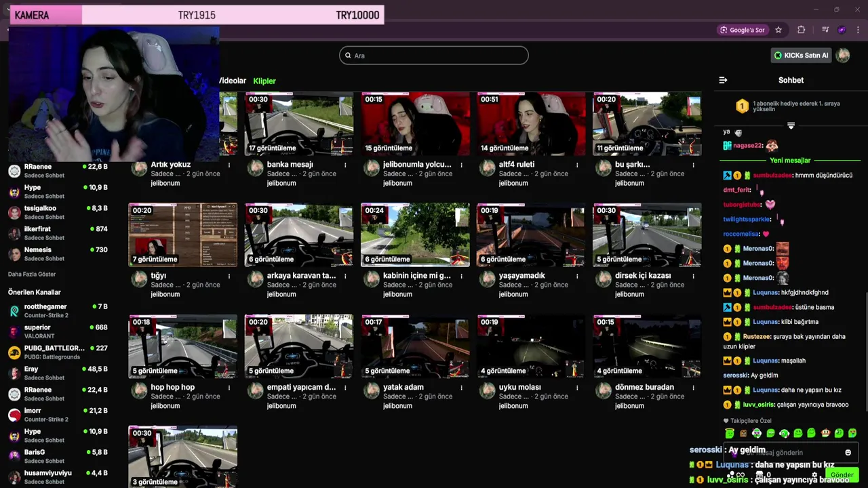
Task: Insert the mushroom emote
Action: coord(825,433)
